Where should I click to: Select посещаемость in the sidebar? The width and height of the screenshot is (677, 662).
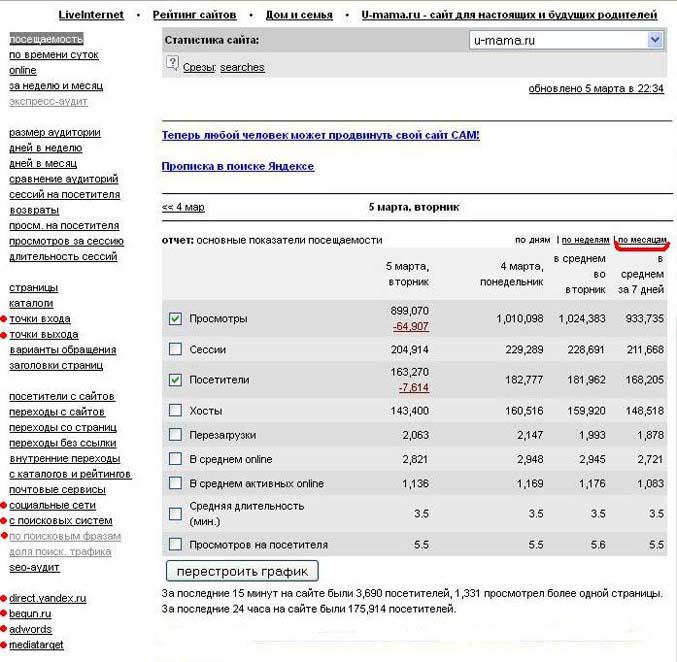click(x=46, y=39)
